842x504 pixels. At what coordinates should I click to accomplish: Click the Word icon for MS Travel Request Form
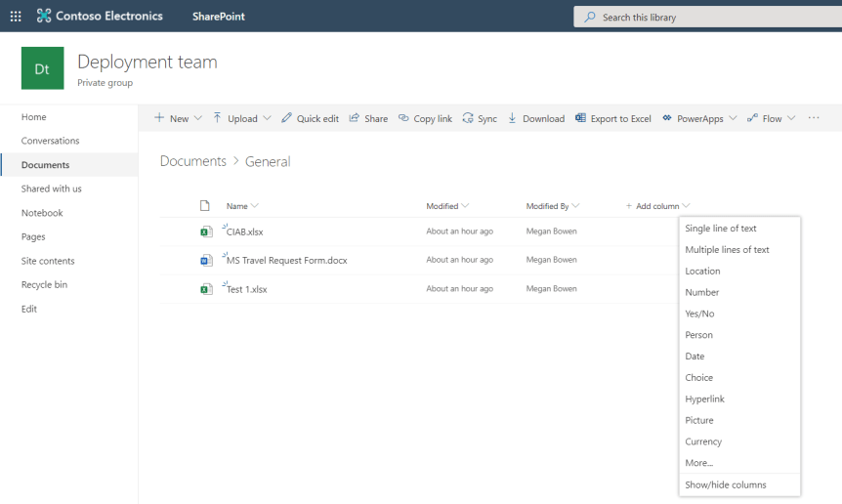click(206, 261)
